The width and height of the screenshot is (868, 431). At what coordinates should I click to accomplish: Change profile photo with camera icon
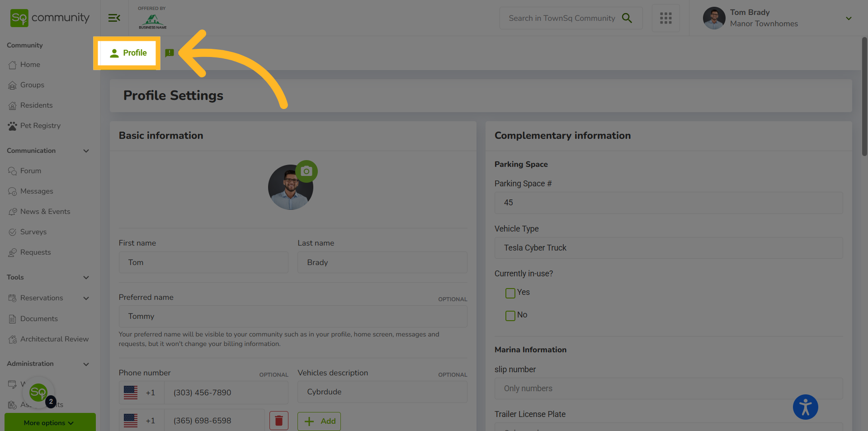click(307, 171)
